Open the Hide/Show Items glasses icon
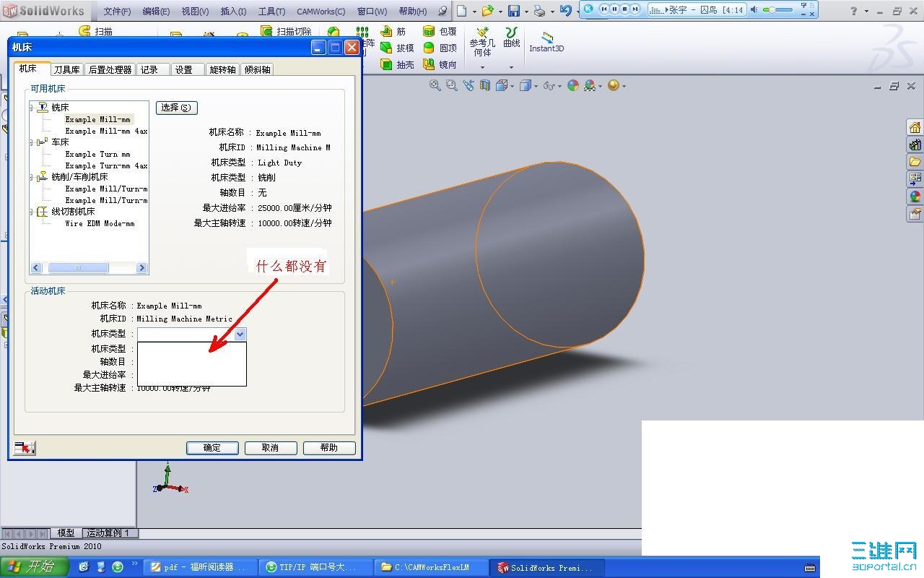The width and height of the screenshot is (924, 578). [x=549, y=85]
